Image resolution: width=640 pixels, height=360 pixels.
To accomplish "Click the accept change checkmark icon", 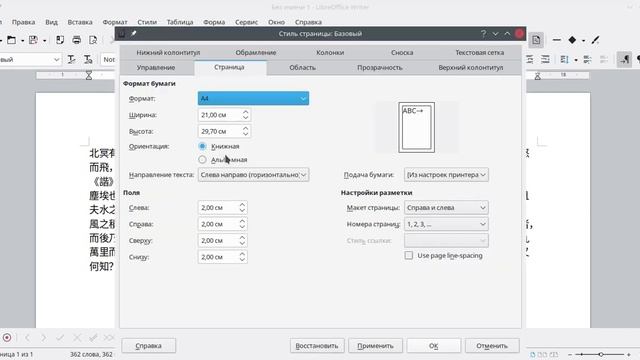I will (60, 338).
